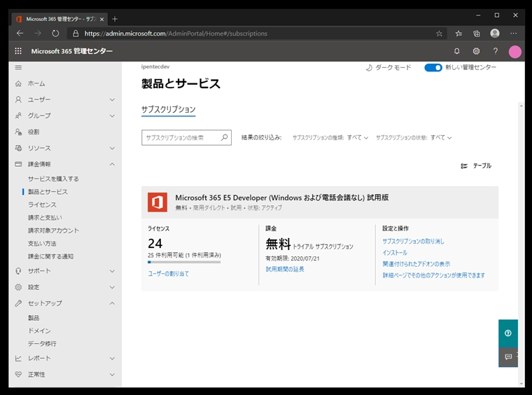Image resolution: width=532 pixels, height=395 pixels.
Task: Expand the 正常性 chevron
Action: tap(112, 374)
